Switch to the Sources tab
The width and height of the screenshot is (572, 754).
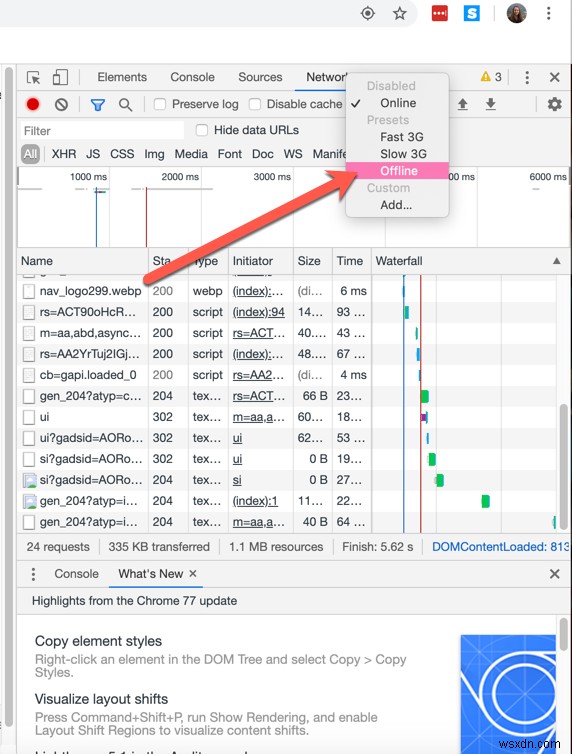point(260,77)
